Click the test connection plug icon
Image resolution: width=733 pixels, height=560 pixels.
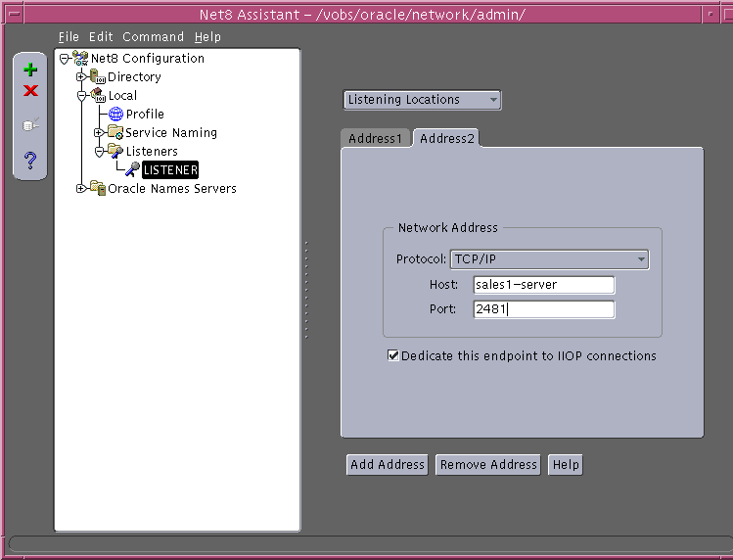coord(30,125)
